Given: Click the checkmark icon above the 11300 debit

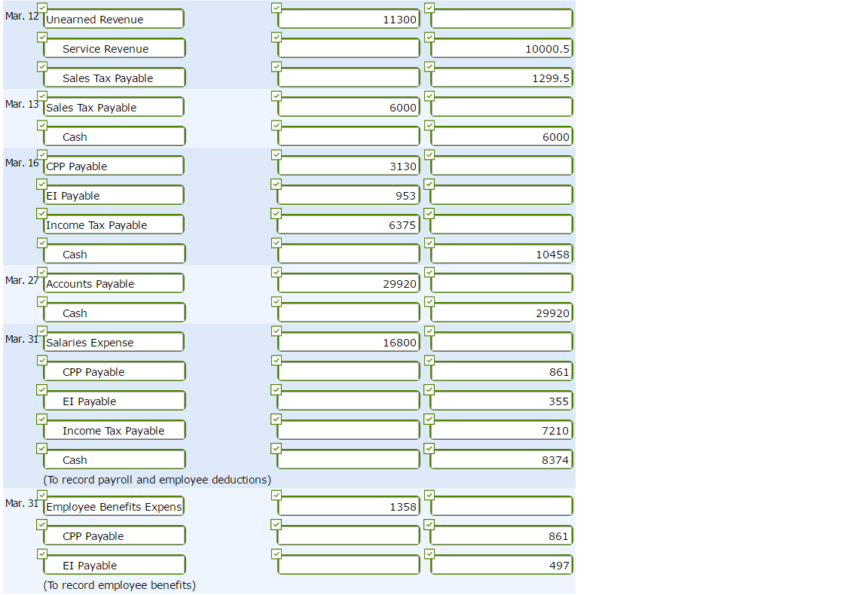Looking at the screenshot, I should (x=277, y=8).
